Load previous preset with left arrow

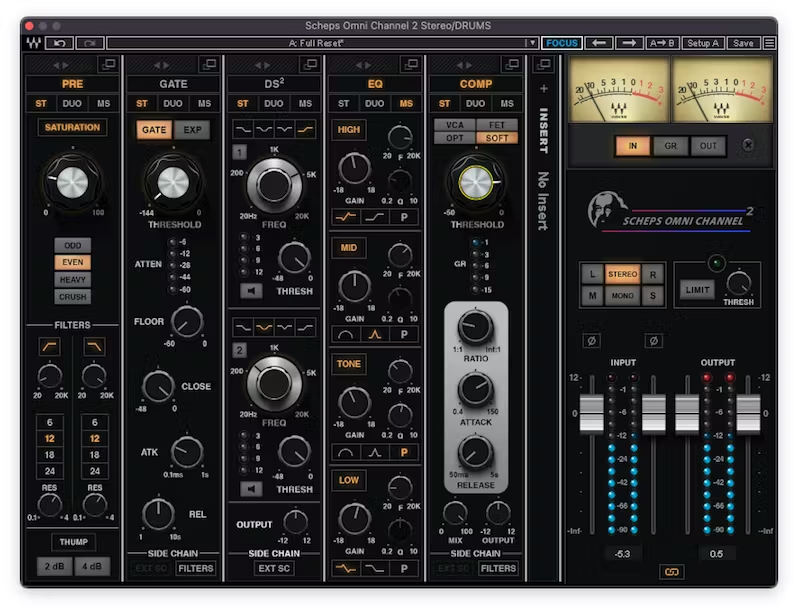(x=599, y=43)
